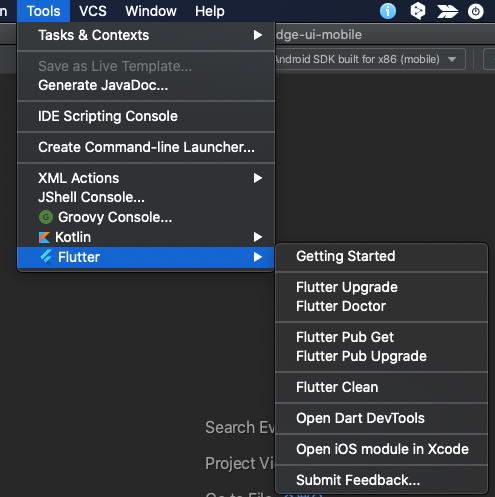Select the Kotlin menu entry

(x=146, y=237)
